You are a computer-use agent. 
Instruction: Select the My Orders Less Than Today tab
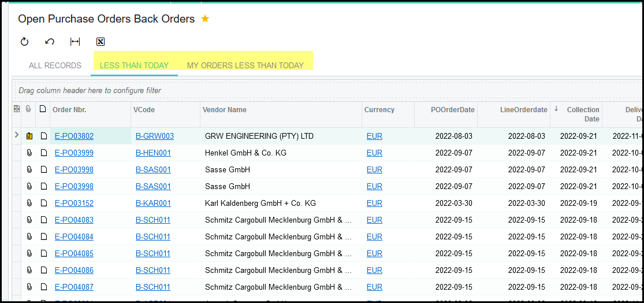245,65
